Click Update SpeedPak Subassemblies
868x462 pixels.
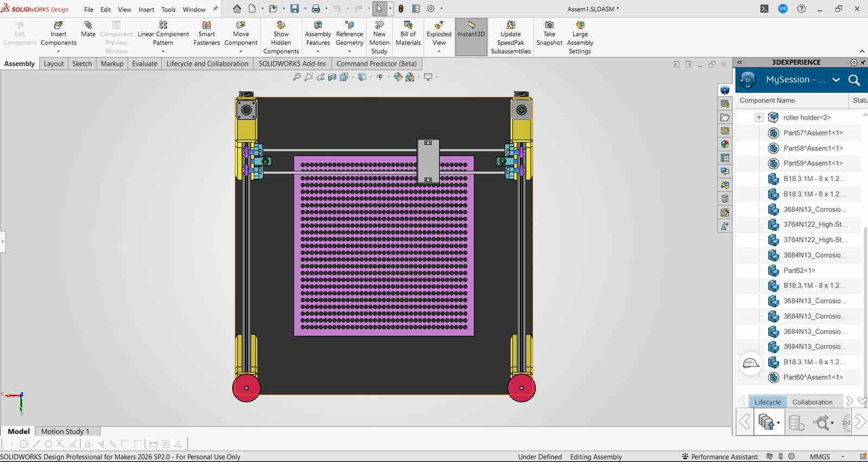(510, 37)
